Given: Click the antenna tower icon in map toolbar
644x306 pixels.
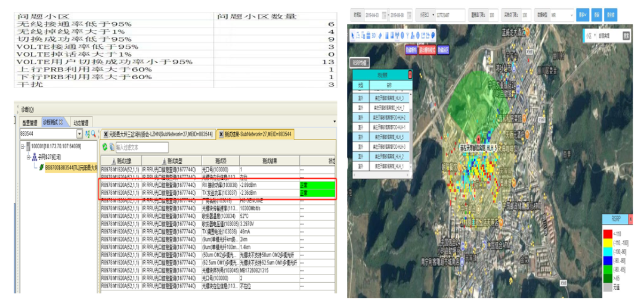Looking at the screenshot, I should tap(397, 35).
